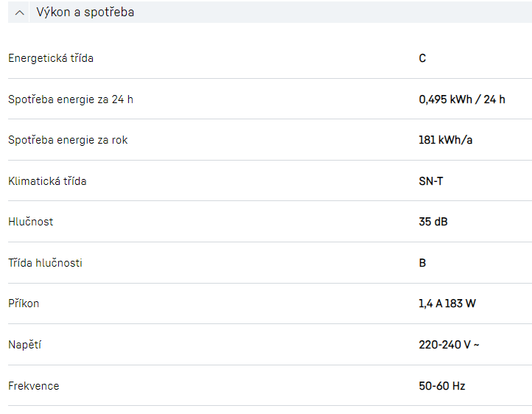
Task: Select the SN-T climate class value
Action: [x=431, y=181]
